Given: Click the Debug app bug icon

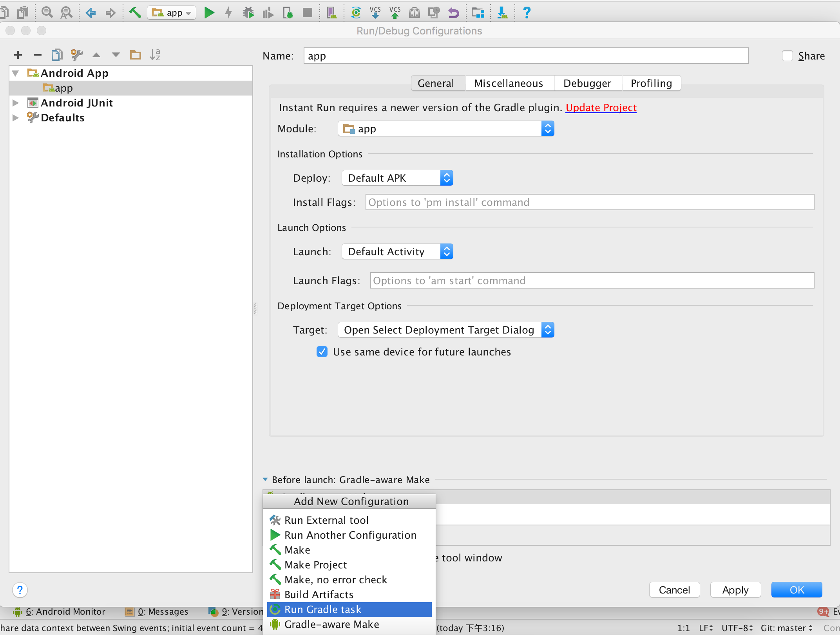Looking at the screenshot, I should click(248, 13).
